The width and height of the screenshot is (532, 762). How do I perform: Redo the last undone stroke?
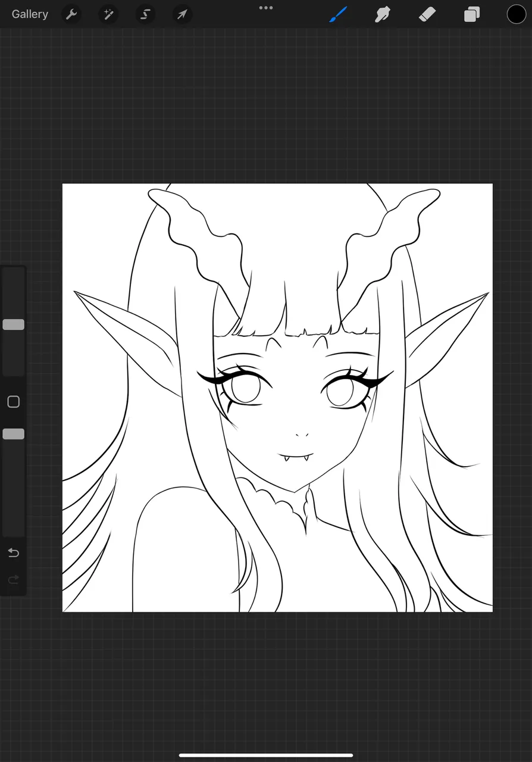[13, 579]
